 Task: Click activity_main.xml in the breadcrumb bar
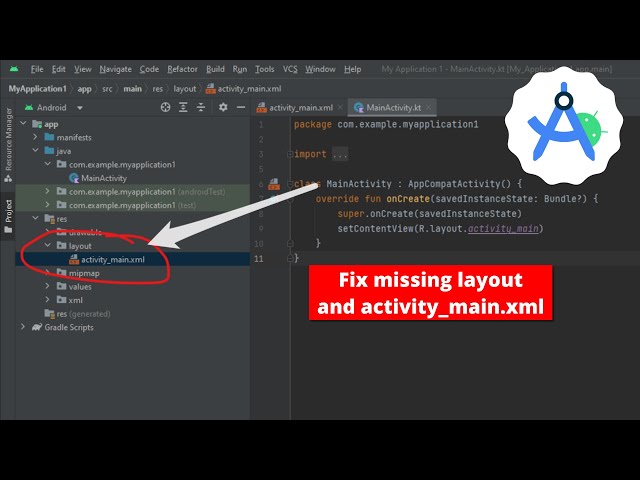click(x=244, y=89)
